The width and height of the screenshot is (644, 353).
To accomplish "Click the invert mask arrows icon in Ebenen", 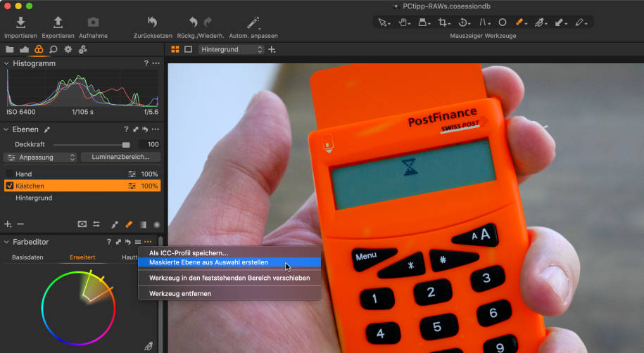I will 96,224.
